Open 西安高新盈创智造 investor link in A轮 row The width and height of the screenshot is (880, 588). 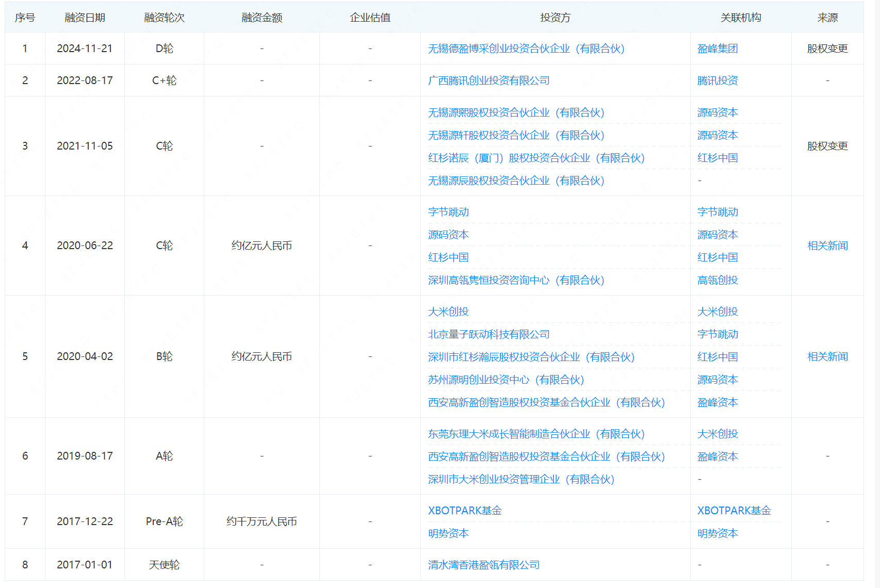(x=546, y=456)
